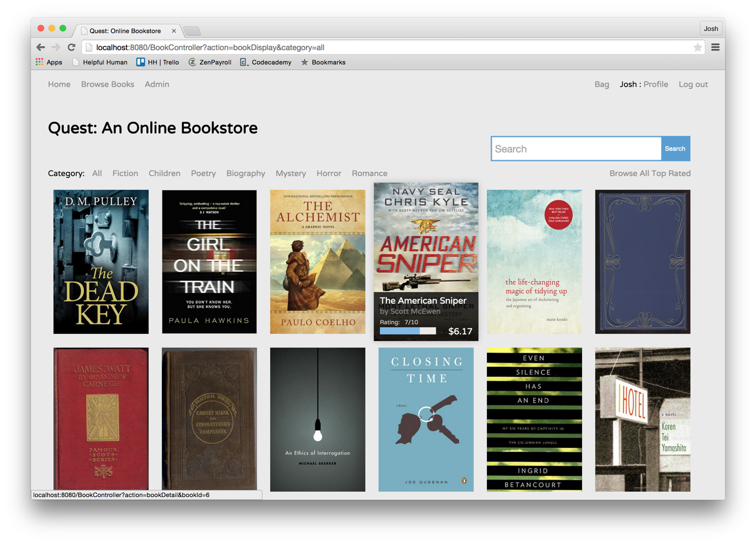This screenshot has width=756, height=544.
Task: Click The American Sniper rating bar
Action: pyautogui.click(x=408, y=331)
